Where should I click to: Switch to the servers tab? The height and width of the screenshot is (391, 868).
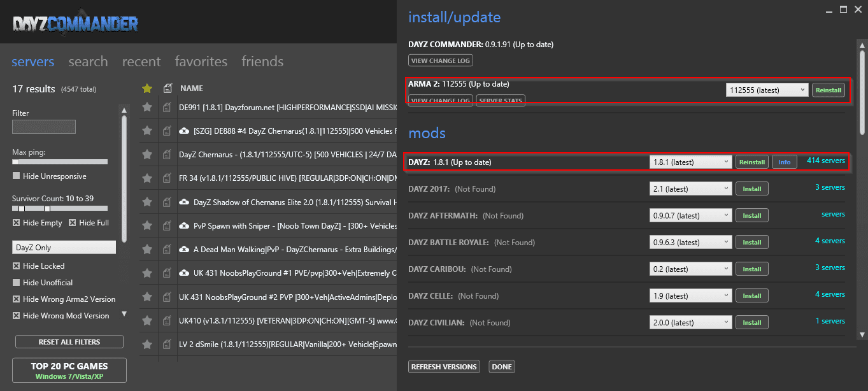point(33,62)
